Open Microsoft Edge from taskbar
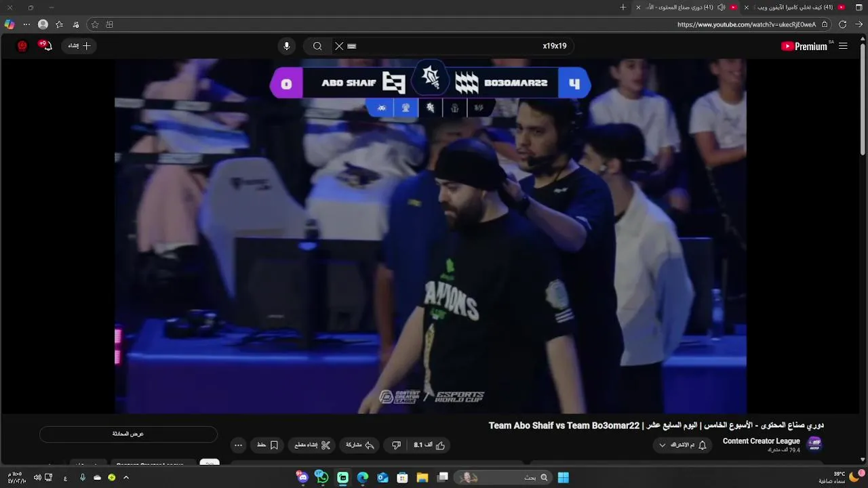This screenshot has height=488, width=868. click(x=363, y=478)
